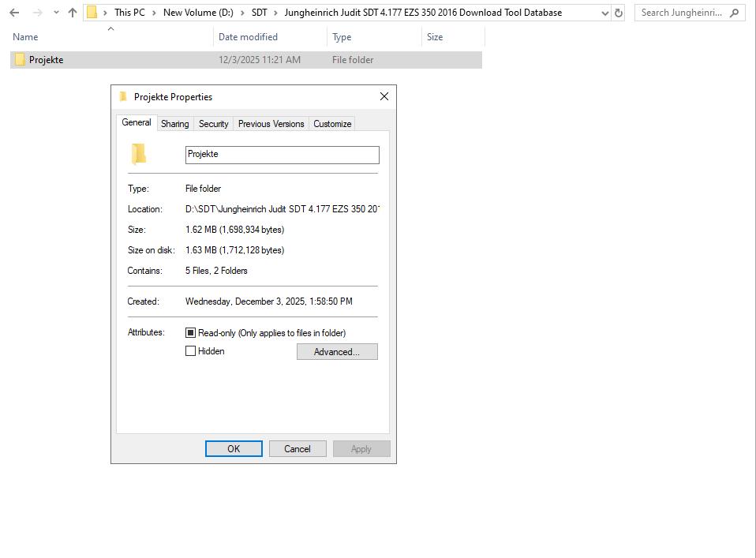Viewport: 756px width, 558px height.
Task: Confirm with the OK button
Action: pyautogui.click(x=234, y=448)
